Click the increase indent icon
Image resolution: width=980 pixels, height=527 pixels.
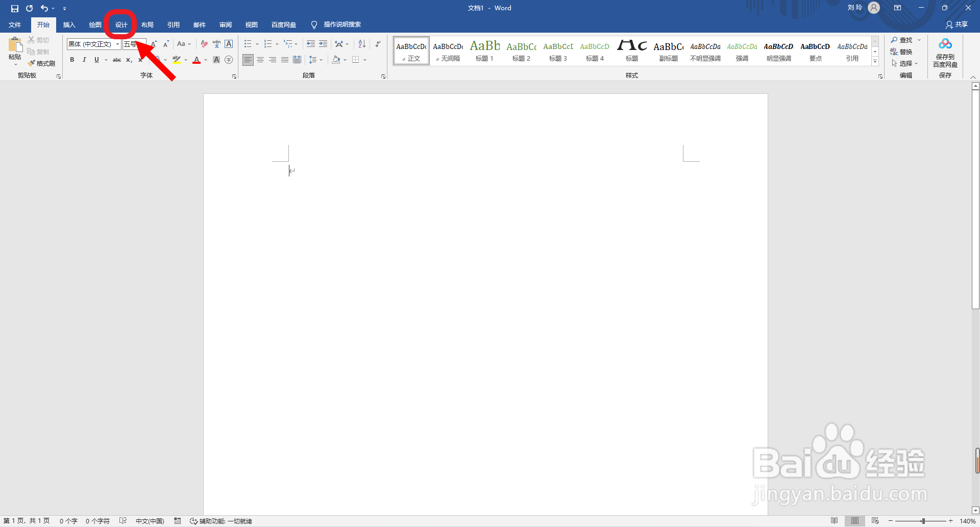323,44
